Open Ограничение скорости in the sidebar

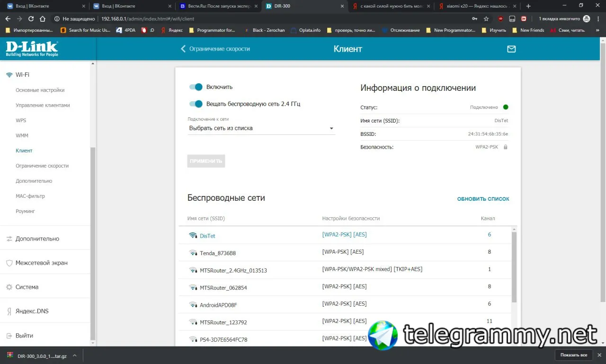pyautogui.click(x=42, y=166)
